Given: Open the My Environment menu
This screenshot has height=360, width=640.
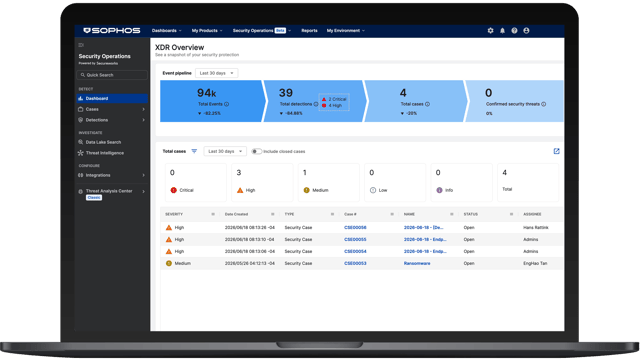Looking at the screenshot, I should click(346, 31).
